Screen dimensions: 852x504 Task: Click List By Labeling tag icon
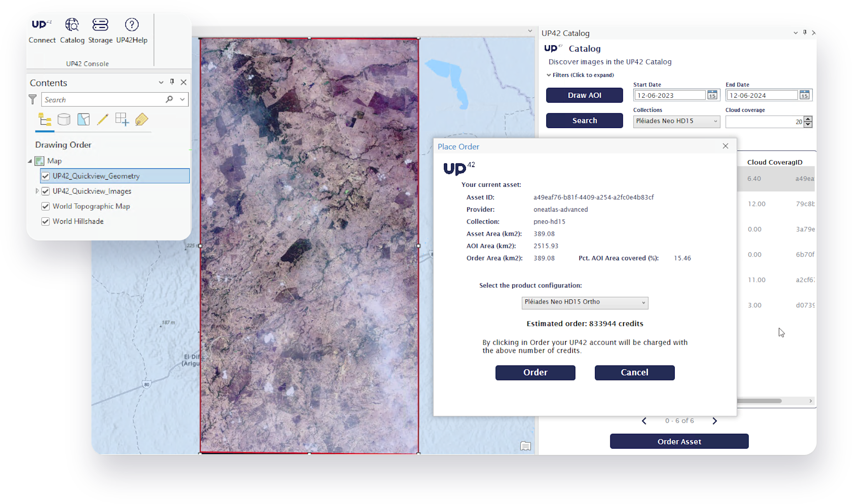click(x=141, y=120)
